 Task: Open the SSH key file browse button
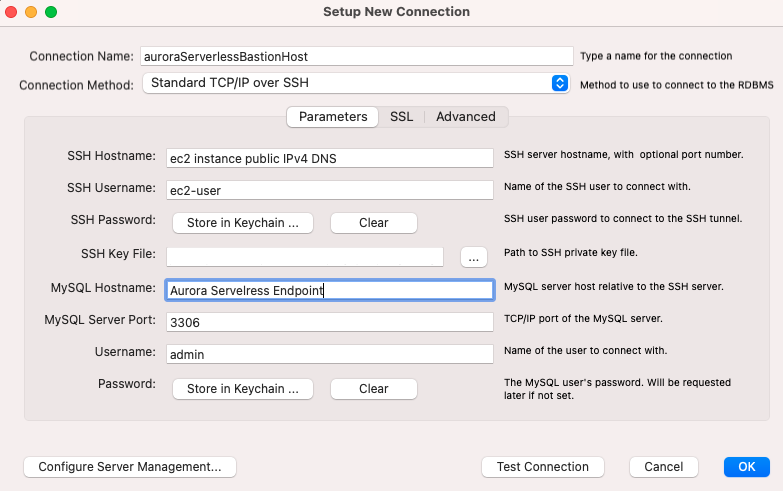point(473,257)
